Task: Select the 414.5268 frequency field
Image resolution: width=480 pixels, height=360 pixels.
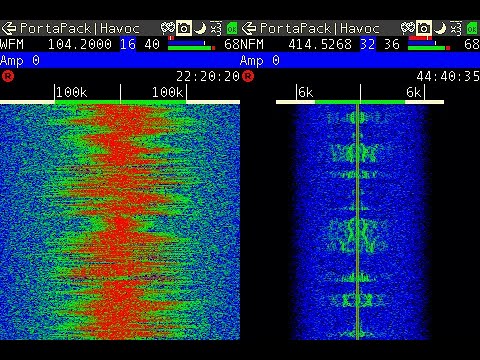Action: pos(320,44)
